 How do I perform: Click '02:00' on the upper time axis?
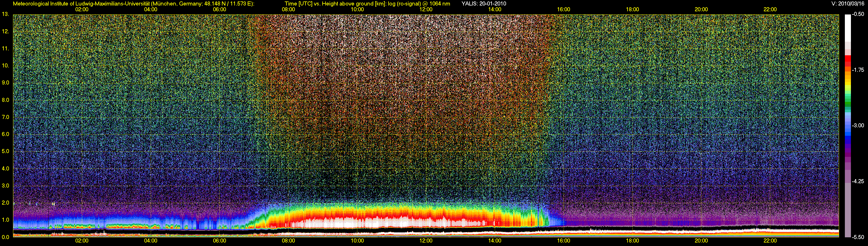click(82, 10)
